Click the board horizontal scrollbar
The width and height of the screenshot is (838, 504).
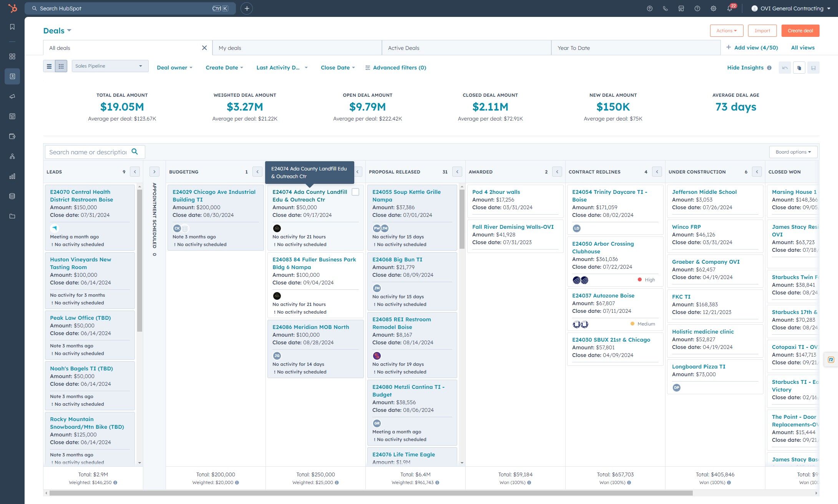371,493
